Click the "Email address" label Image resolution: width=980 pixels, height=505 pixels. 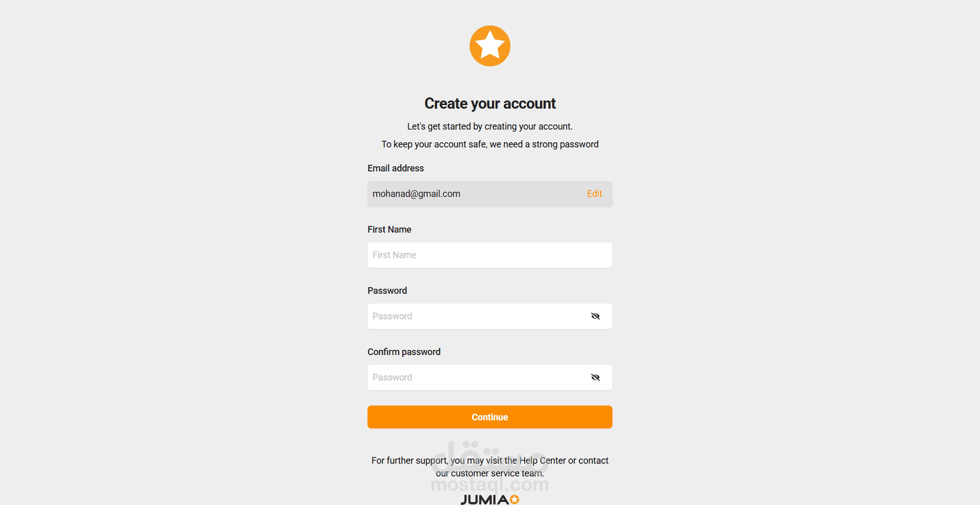click(x=396, y=168)
